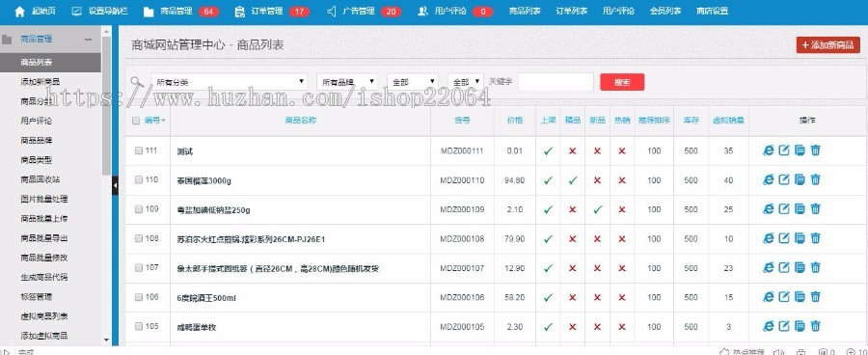
Task: Edit the 测试 product row
Action: [784, 150]
